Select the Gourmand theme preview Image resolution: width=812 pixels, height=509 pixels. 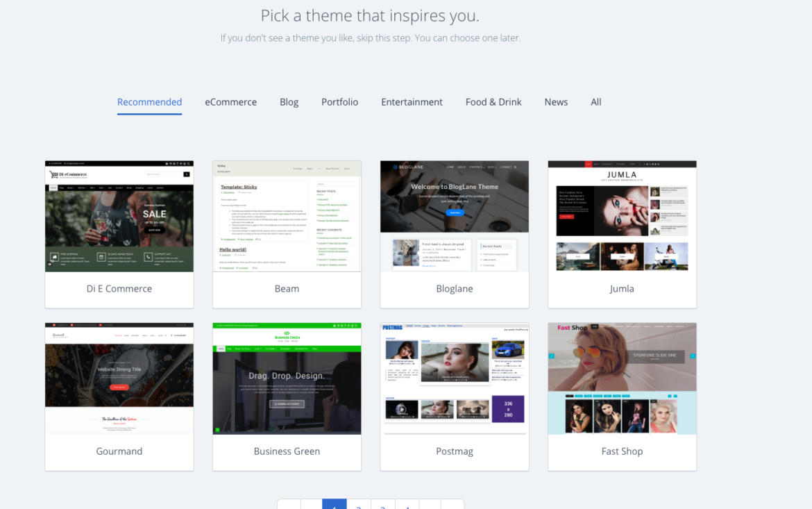119,378
